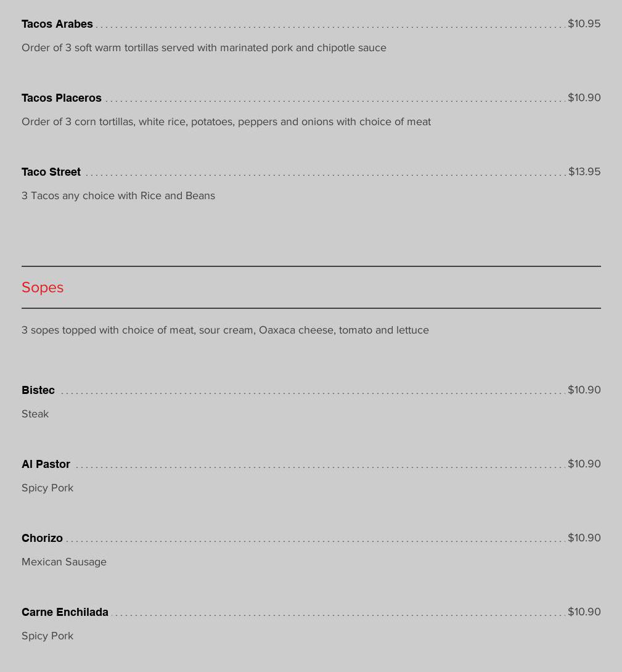Click the Tacos Placeros price
622x672 pixels.
click(x=584, y=97)
